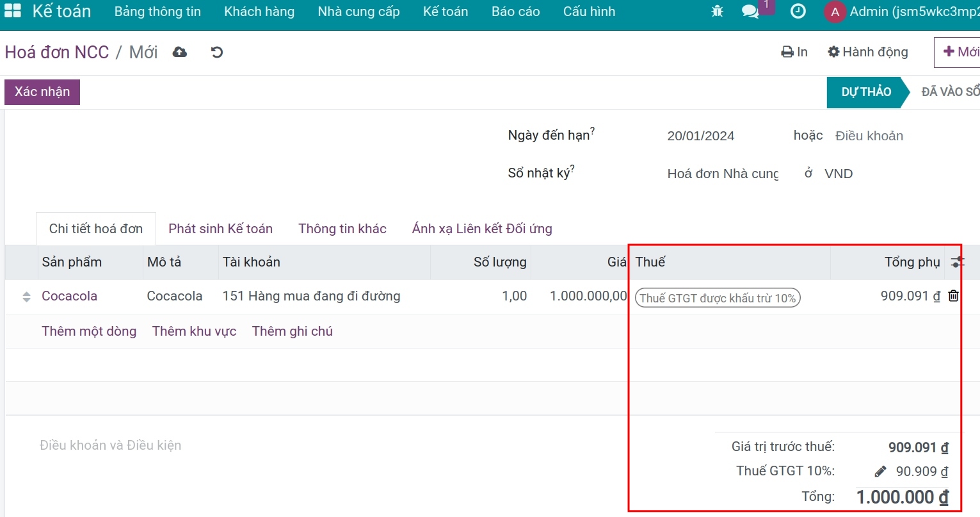Image resolution: width=980 pixels, height=517 pixels.
Task: Click the due date field 20/01/2024
Action: coord(700,136)
